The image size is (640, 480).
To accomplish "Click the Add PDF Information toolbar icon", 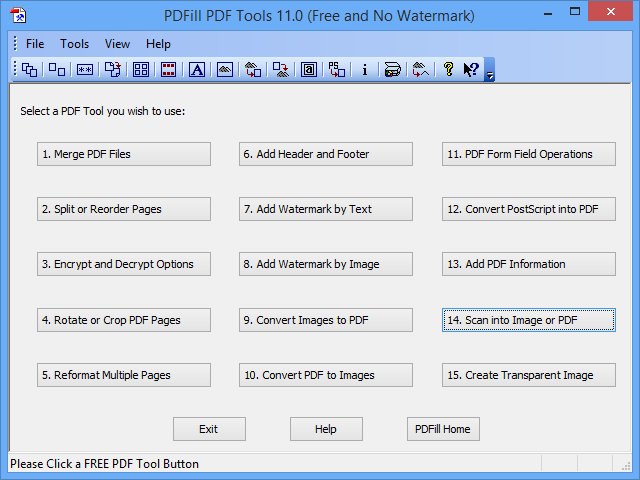I will (364, 70).
